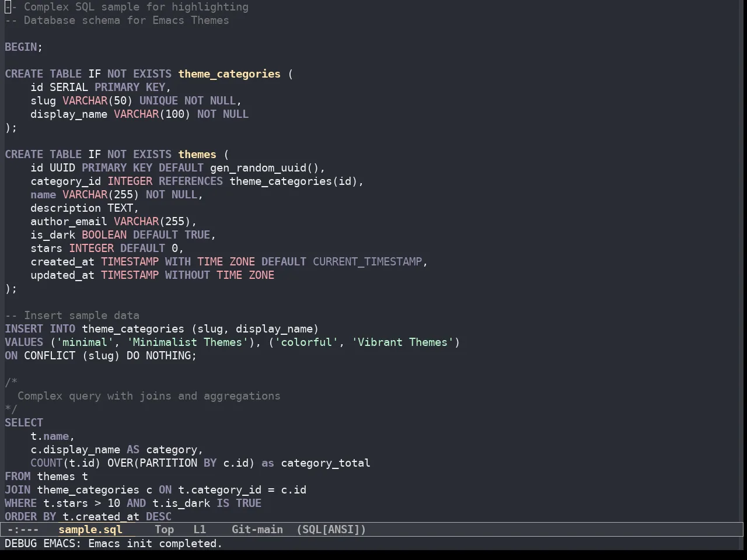The width and height of the screenshot is (747, 560).
Task: Click the BEGIN; statement
Action: [24, 47]
